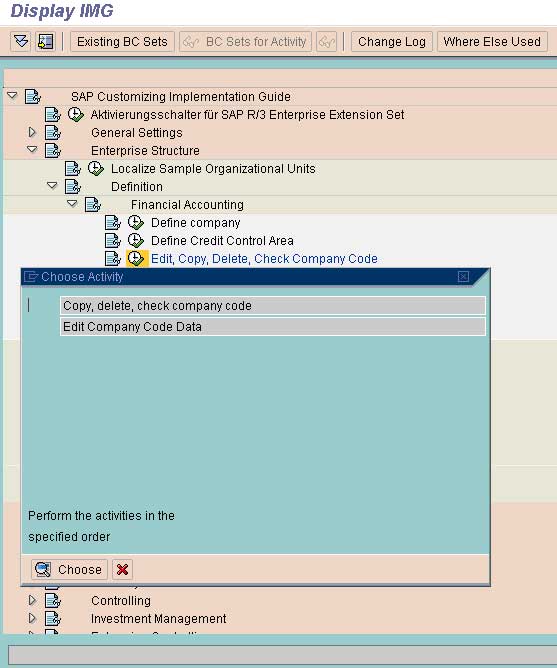Image resolution: width=557 pixels, height=668 pixels.
Task: Select Define company tree row text
Action: point(196,223)
